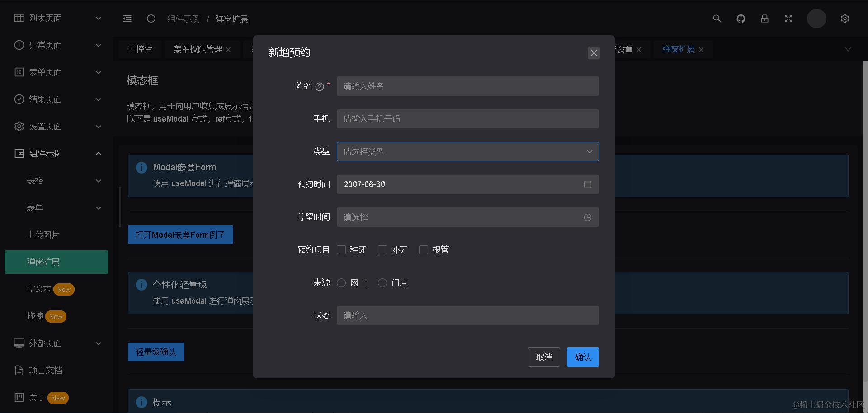Click the 结果页面 checkmark icon
868x413 pixels.
[19, 99]
